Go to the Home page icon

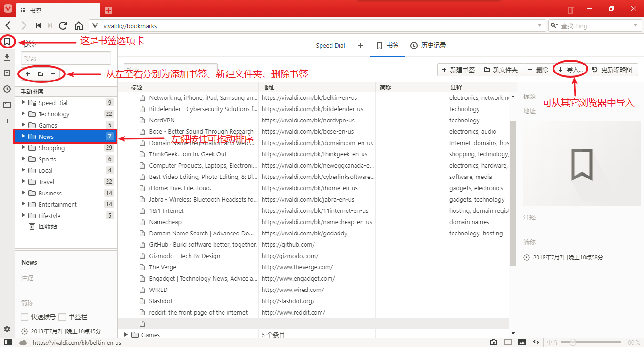click(79, 25)
